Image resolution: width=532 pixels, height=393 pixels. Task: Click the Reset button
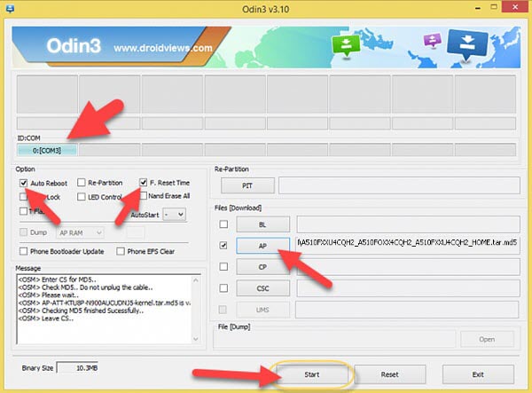[x=390, y=374]
